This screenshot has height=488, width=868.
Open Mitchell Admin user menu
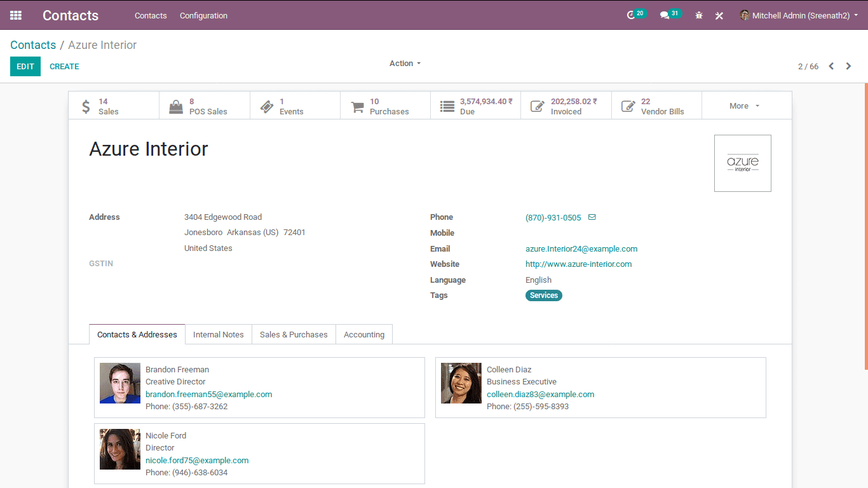coord(799,15)
